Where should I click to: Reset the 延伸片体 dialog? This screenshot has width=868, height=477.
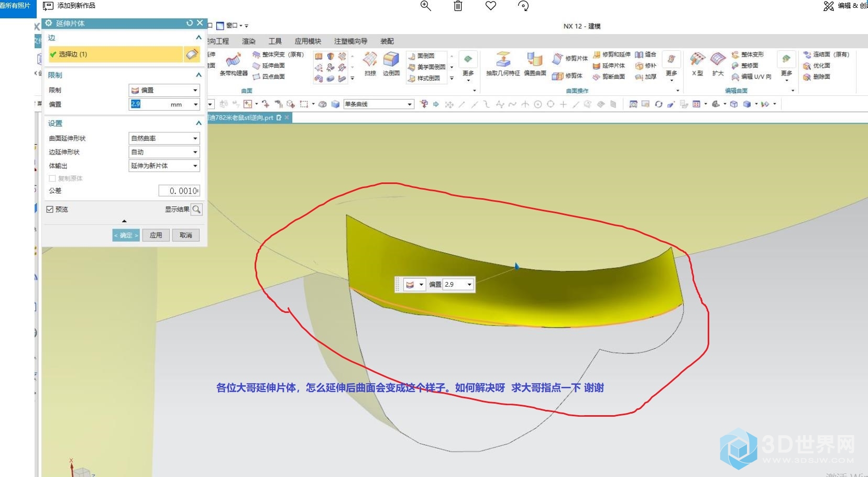(x=190, y=23)
